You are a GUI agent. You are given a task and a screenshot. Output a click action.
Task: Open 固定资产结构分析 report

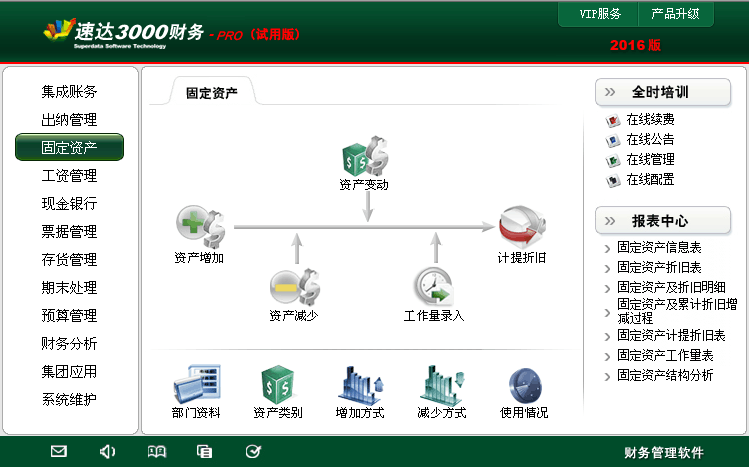[x=665, y=376]
